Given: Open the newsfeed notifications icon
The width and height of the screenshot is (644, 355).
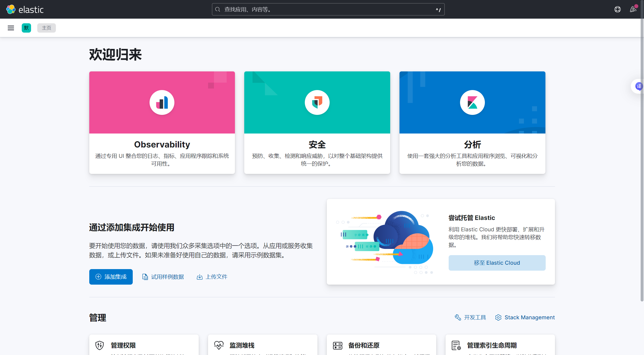Looking at the screenshot, I should (x=633, y=10).
